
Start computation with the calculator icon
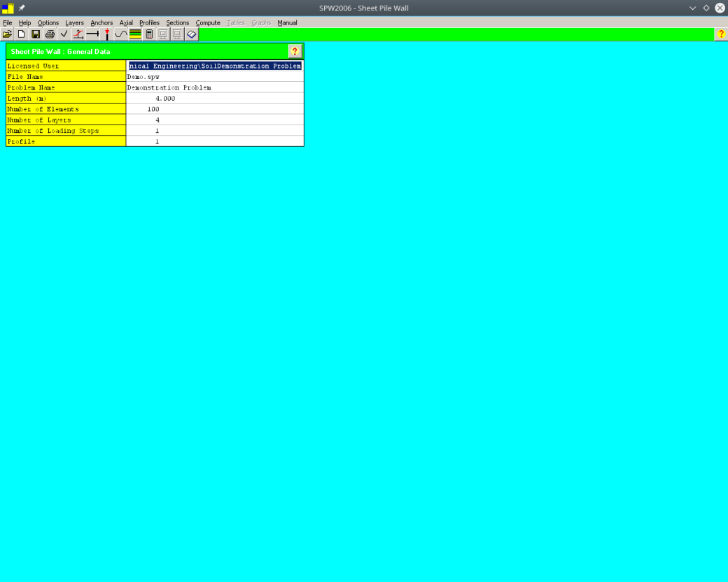[x=149, y=34]
